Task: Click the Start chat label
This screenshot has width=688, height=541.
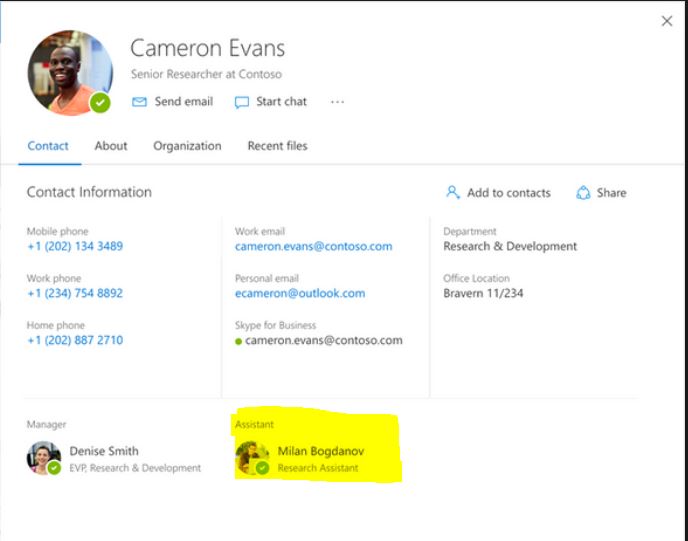Action: coord(282,102)
